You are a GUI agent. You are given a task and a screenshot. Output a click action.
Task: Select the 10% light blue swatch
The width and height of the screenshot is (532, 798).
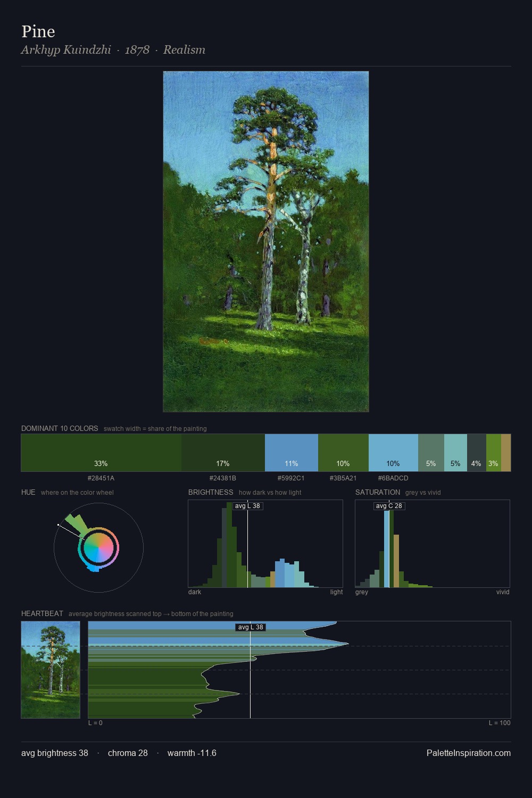[x=393, y=453]
